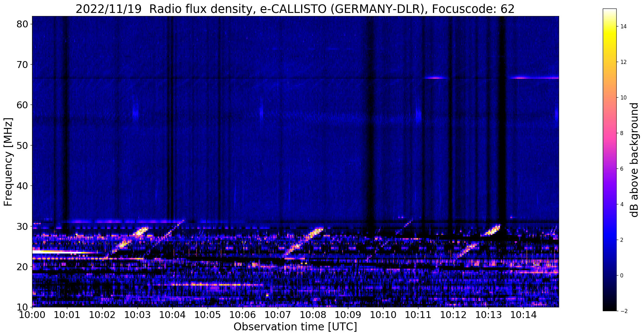Click the colorbar tick label 8
The height and width of the screenshot is (336, 644).
tap(621, 133)
